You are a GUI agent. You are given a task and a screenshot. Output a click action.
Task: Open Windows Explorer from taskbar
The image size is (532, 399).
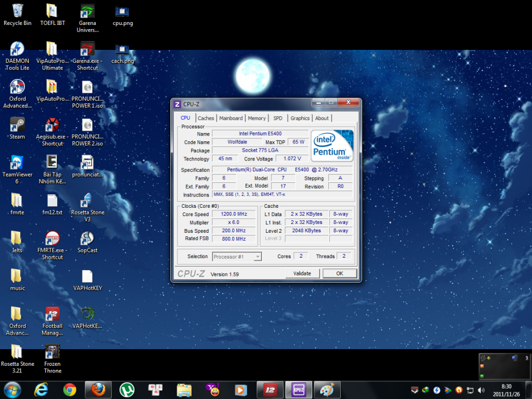pos(184,390)
